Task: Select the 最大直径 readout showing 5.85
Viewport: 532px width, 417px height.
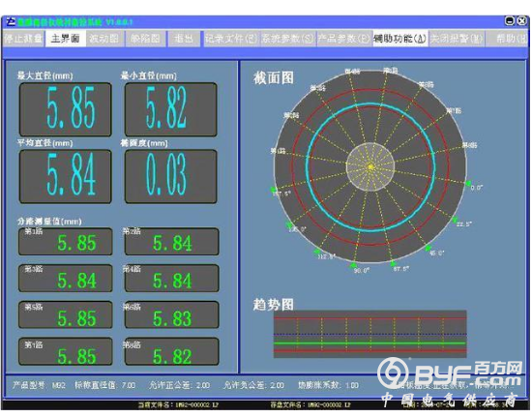Action: click(66, 109)
